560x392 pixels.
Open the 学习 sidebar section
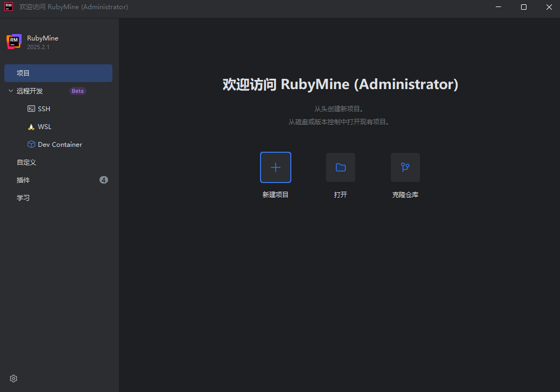coord(23,198)
